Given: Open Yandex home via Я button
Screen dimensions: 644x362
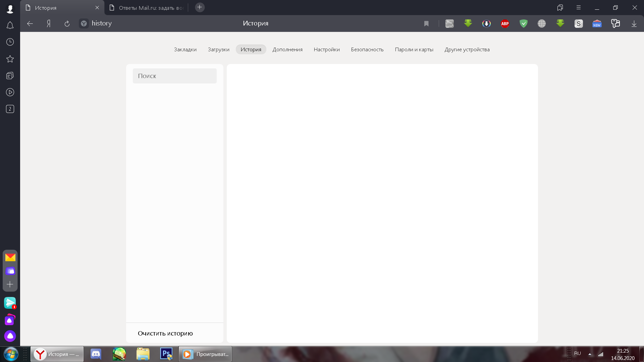Looking at the screenshot, I should pyautogui.click(x=49, y=23).
